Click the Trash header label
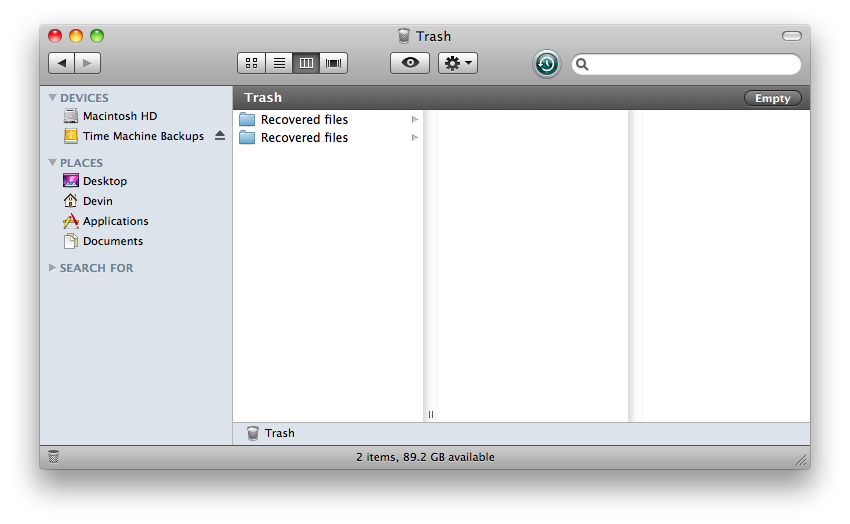 point(263,98)
